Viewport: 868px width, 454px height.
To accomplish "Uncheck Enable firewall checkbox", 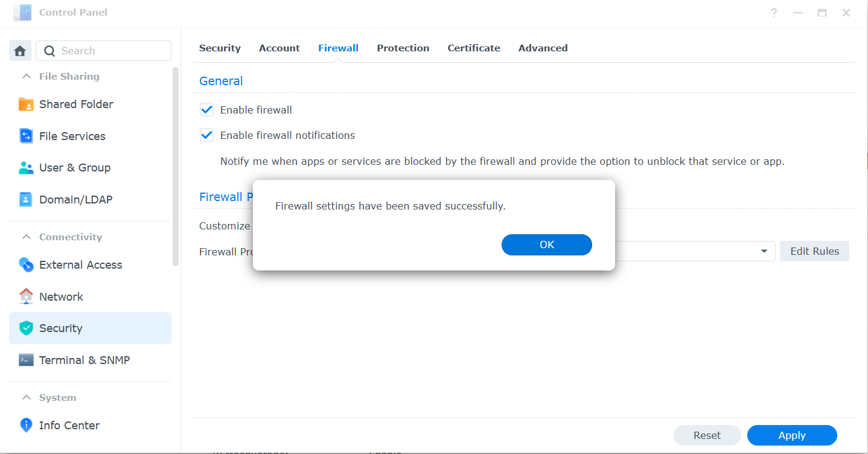I will tap(207, 110).
